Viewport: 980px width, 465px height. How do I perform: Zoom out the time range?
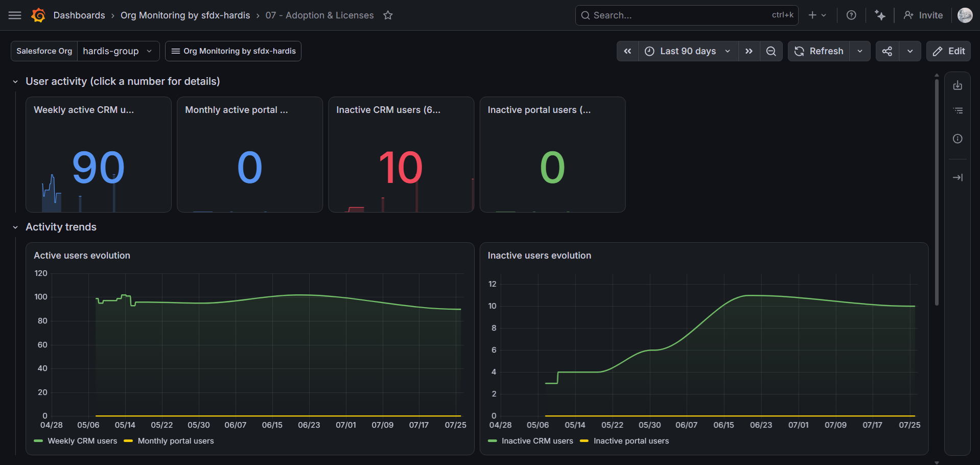pyautogui.click(x=771, y=51)
